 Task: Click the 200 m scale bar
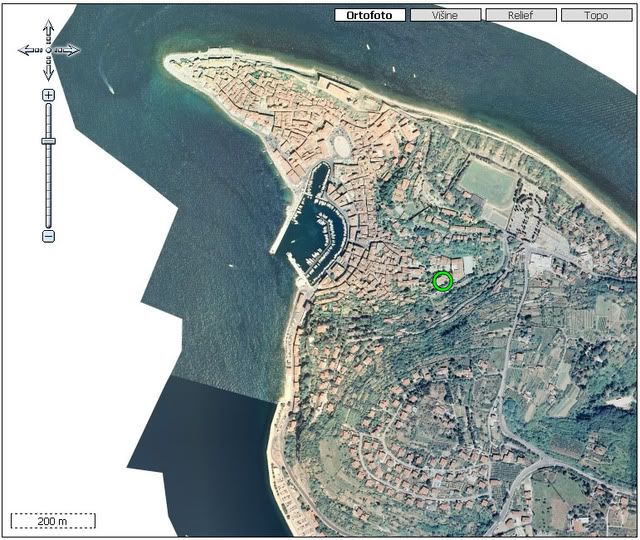coord(53,521)
